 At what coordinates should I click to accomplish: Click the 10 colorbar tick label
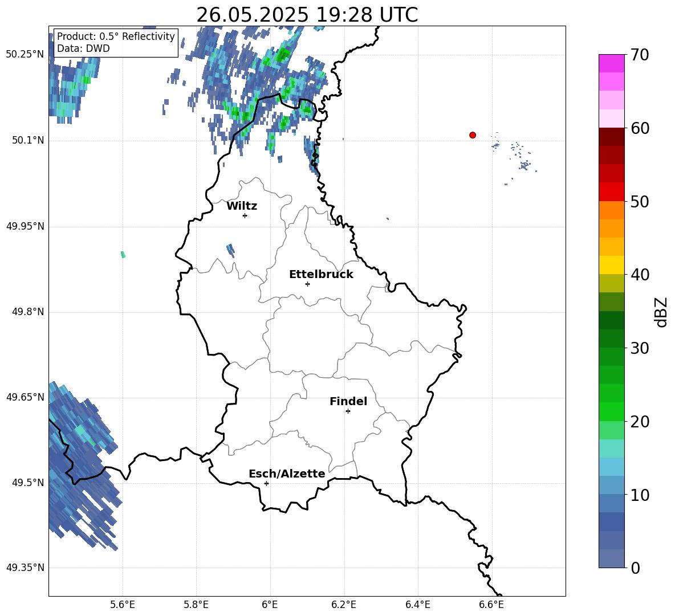tap(640, 495)
